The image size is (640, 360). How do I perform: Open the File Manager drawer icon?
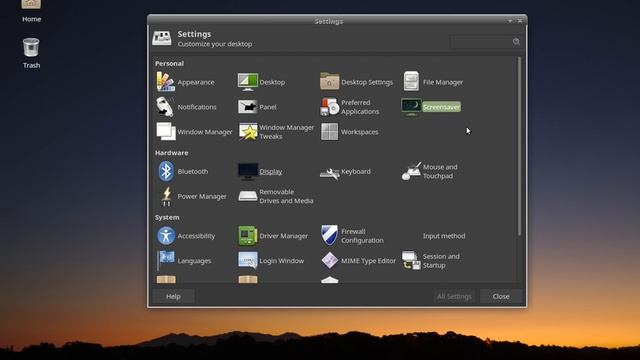(x=411, y=81)
